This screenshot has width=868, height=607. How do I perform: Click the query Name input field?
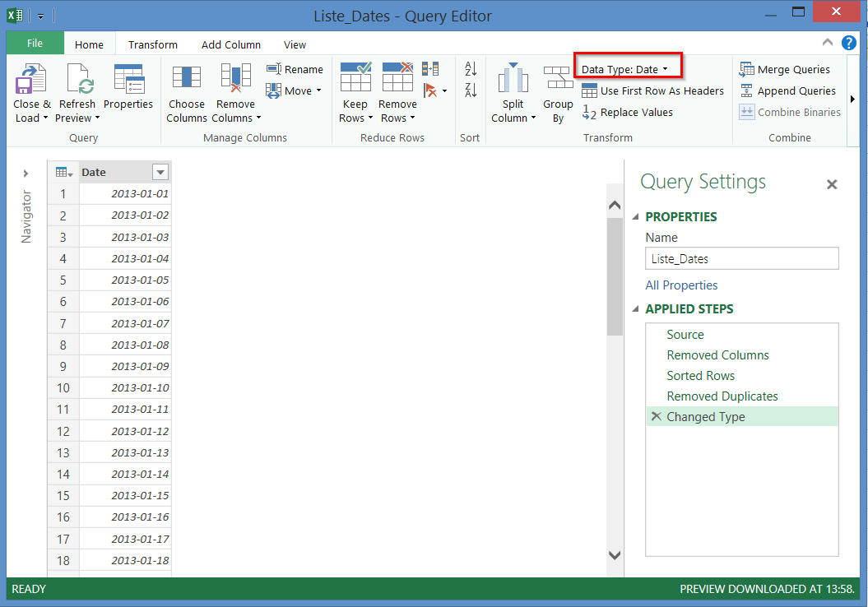(x=741, y=259)
